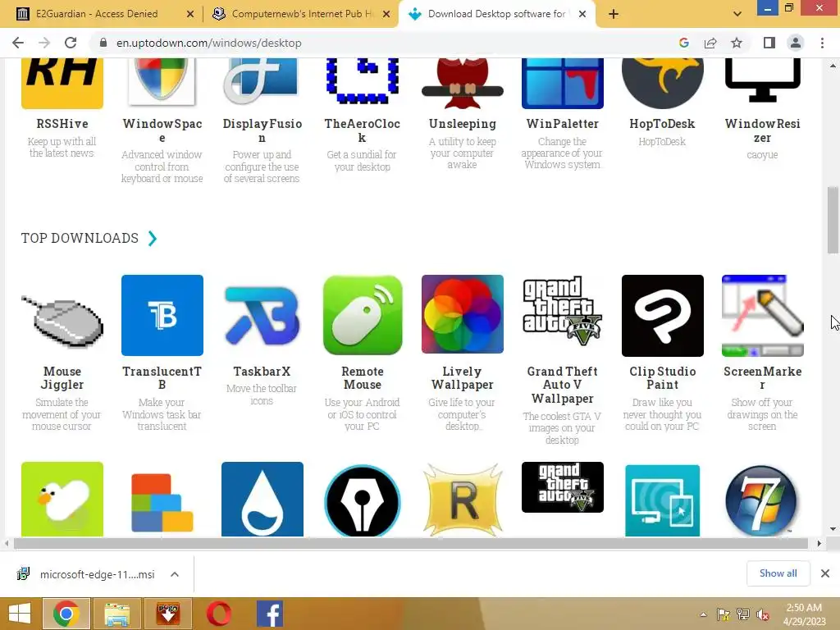The height and width of the screenshot is (630, 840).
Task: Open the TranslucentTB app icon
Action: [x=162, y=316]
